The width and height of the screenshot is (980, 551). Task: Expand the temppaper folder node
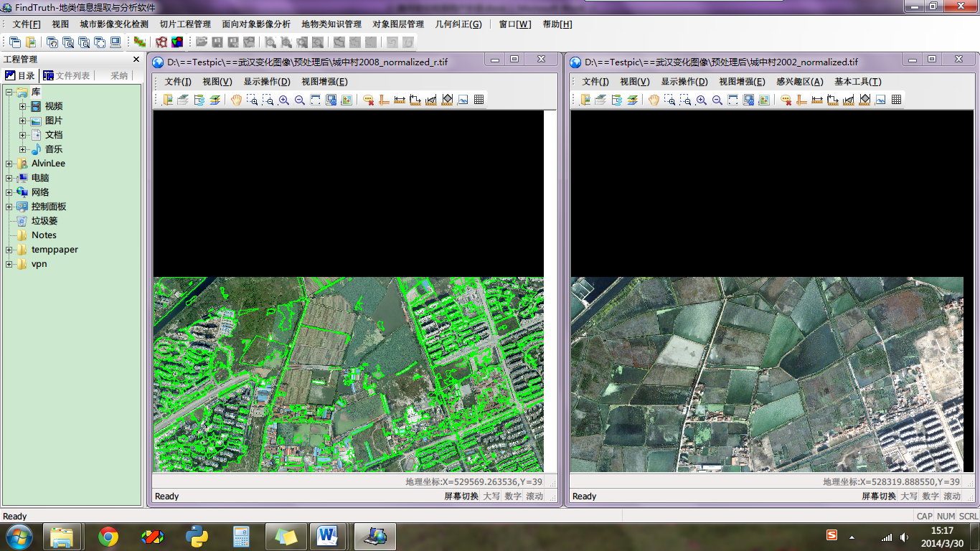pos(9,250)
